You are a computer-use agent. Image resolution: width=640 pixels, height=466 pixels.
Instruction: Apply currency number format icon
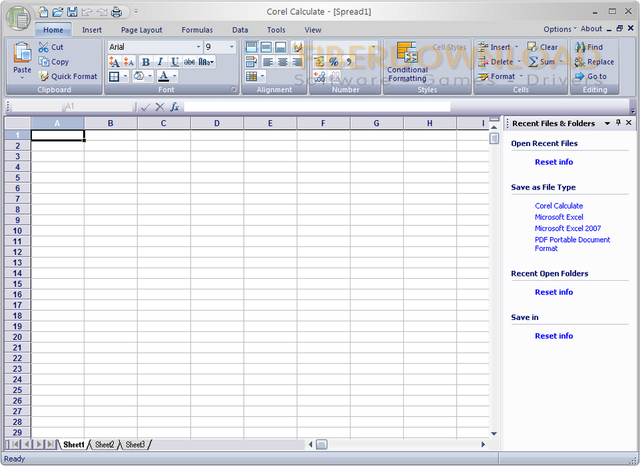point(319,62)
